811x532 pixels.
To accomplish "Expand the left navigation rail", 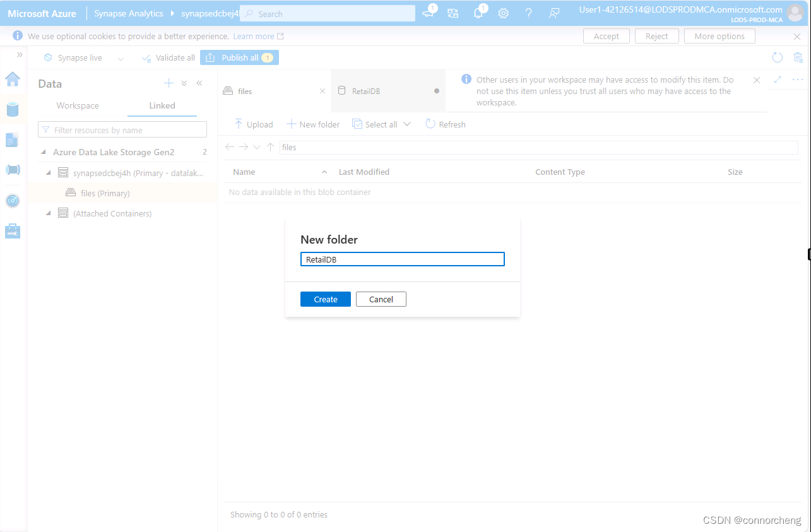I will [x=20, y=55].
